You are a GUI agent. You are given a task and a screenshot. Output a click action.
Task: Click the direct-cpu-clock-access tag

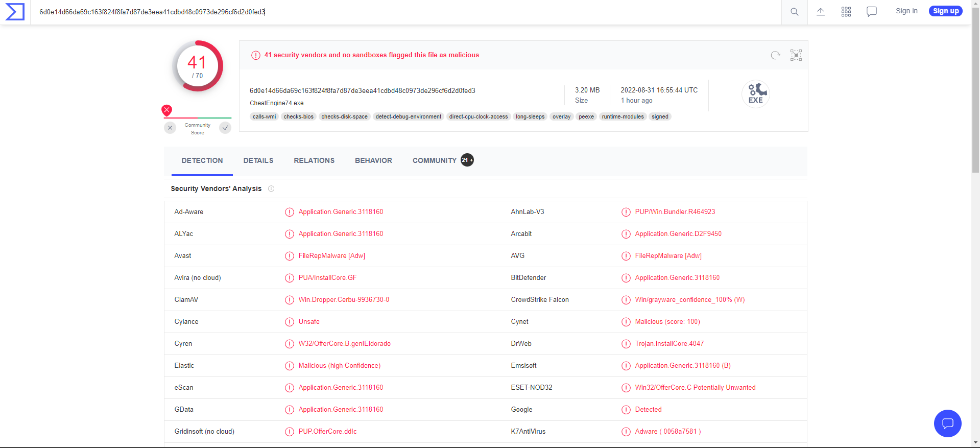pos(479,116)
